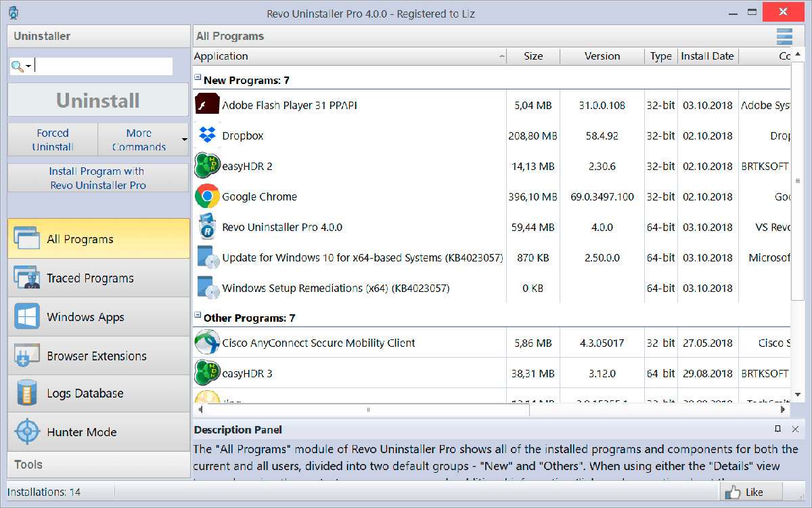This screenshot has width=812, height=508.
Task: Select the Dropbox program name
Action: [x=243, y=136]
